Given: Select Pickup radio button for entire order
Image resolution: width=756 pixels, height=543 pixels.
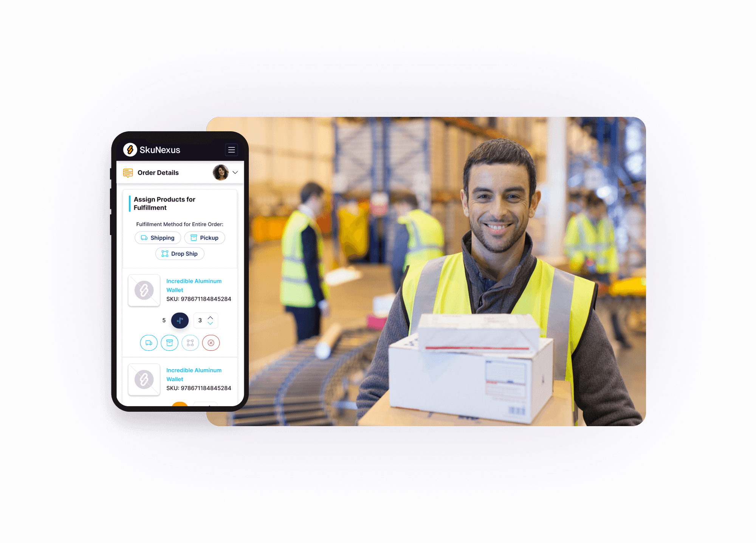Looking at the screenshot, I should click(x=208, y=238).
